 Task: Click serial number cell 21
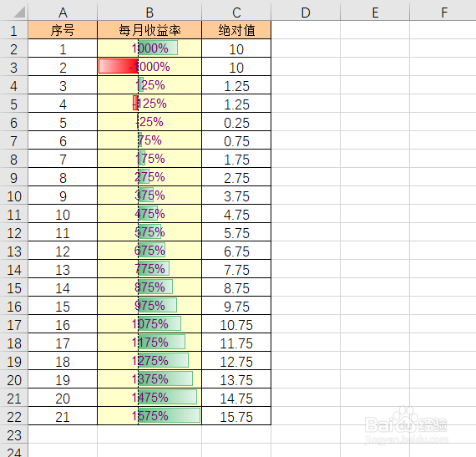pyautogui.click(x=63, y=416)
